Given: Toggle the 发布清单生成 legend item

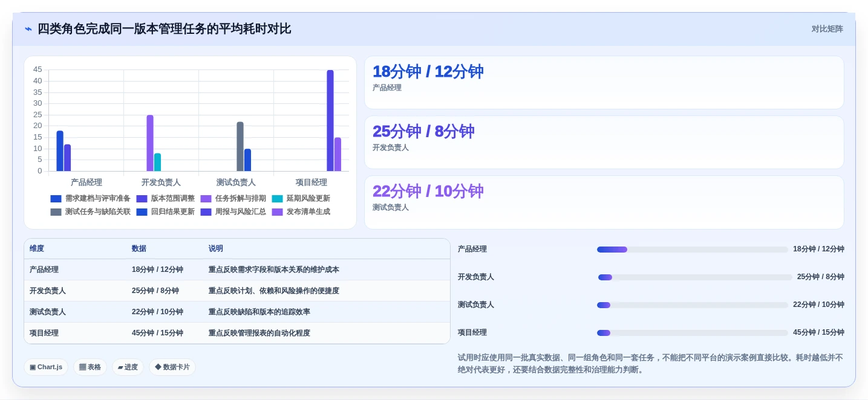Looking at the screenshot, I should 301,212.
